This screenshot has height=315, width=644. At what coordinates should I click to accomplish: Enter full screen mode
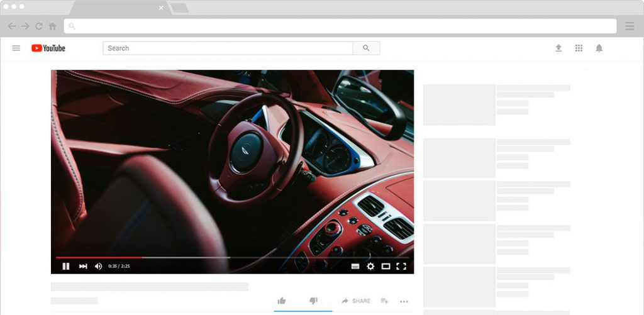click(x=401, y=266)
